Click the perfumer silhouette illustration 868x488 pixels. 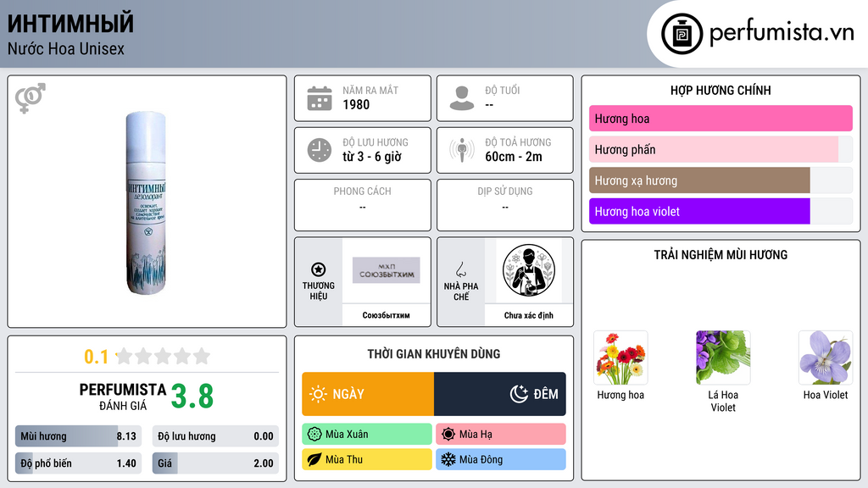[529, 270]
